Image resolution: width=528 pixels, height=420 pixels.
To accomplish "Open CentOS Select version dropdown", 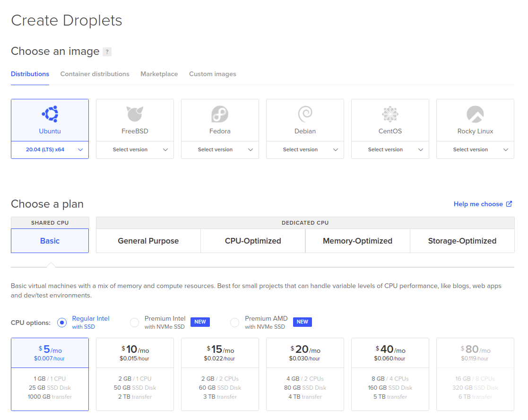I will coord(390,149).
